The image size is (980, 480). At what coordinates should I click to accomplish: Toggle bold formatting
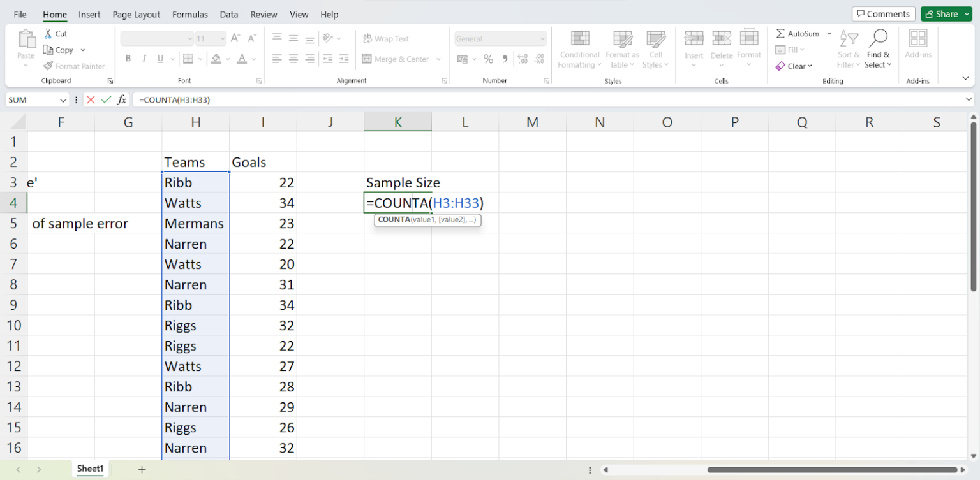pos(128,58)
